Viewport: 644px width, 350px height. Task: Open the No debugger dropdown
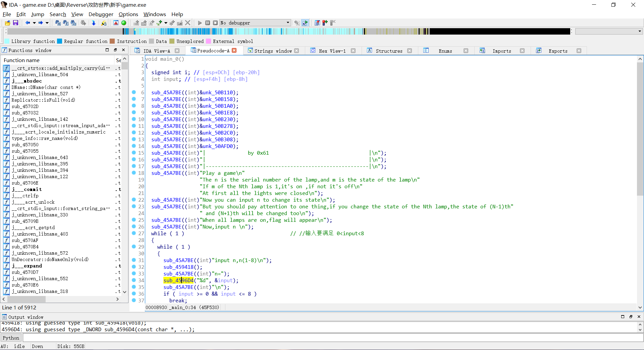(x=255, y=23)
